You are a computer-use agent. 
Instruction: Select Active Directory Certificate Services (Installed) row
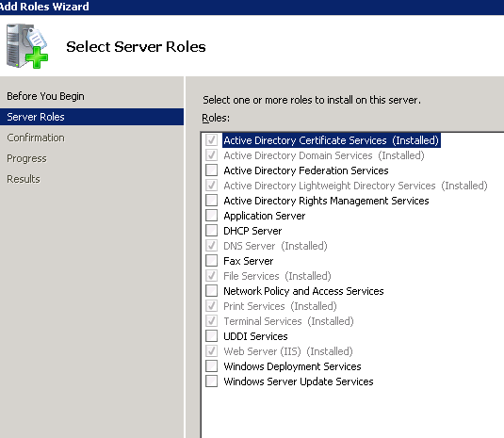click(x=332, y=140)
